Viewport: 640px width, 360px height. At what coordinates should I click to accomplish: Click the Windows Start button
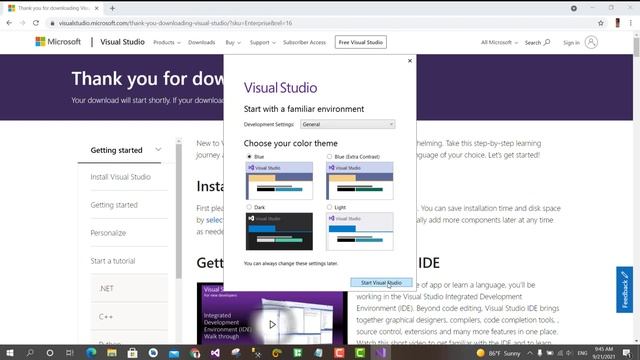10,353
